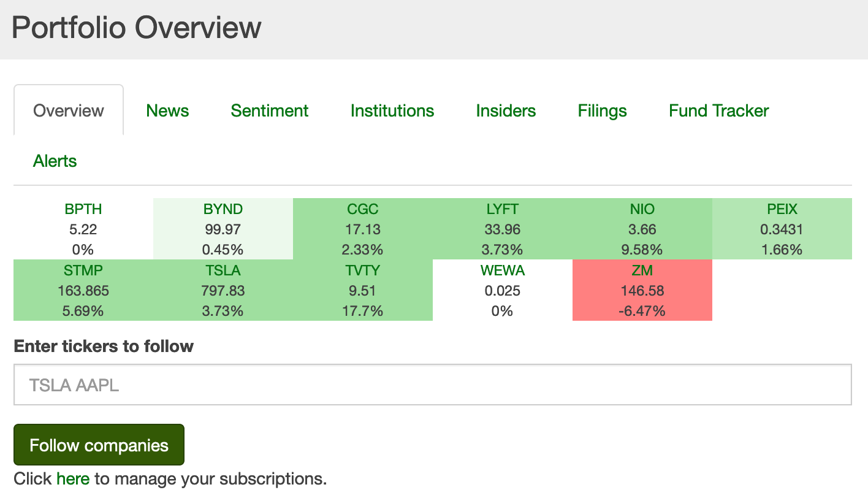
Task: Open the ZM ticker link
Action: 642,270
